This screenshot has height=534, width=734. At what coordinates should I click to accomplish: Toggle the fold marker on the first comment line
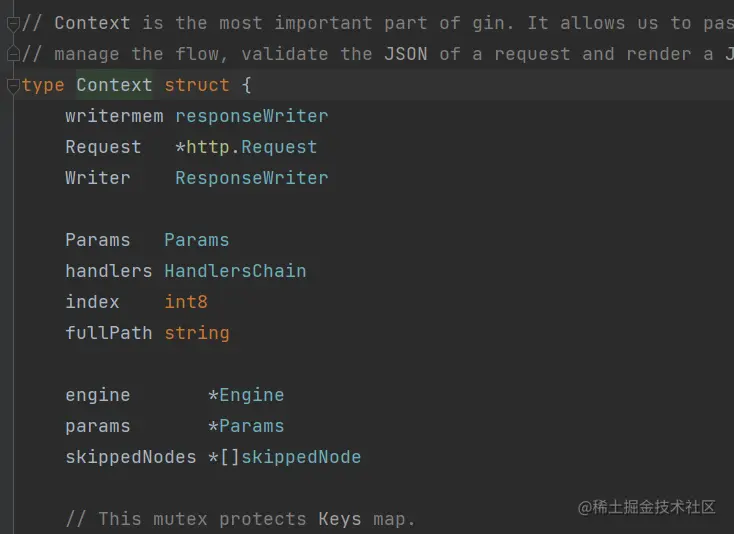(13, 23)
